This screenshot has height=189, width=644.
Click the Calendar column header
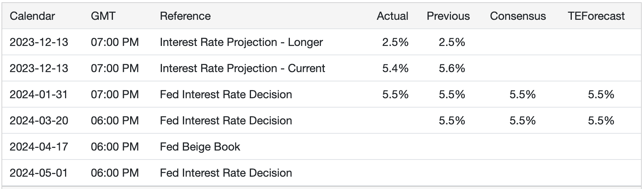point(32,16)
